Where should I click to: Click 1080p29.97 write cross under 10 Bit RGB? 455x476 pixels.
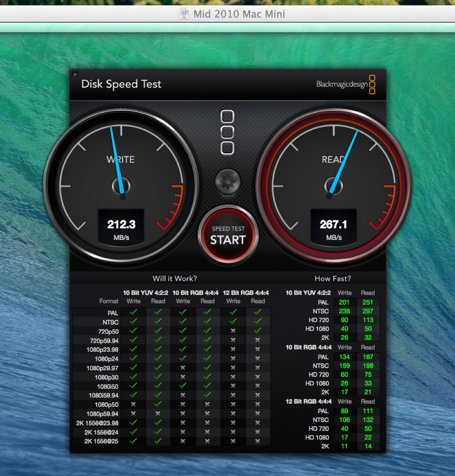(183, 368)
